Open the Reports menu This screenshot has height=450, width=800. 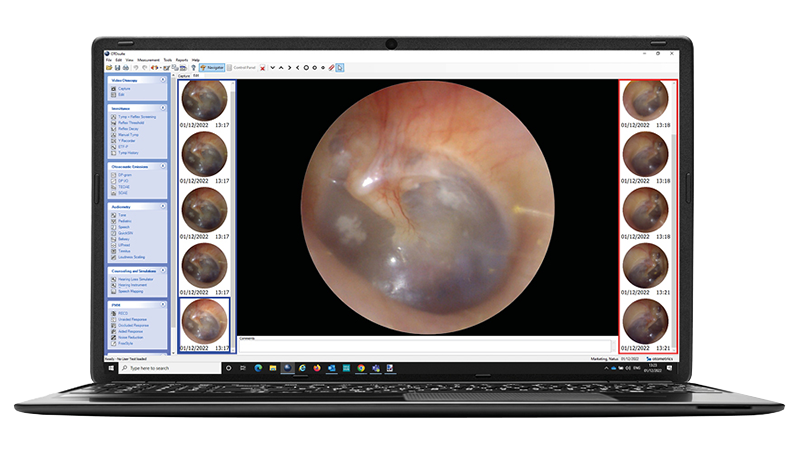click(x=181, y=60)
